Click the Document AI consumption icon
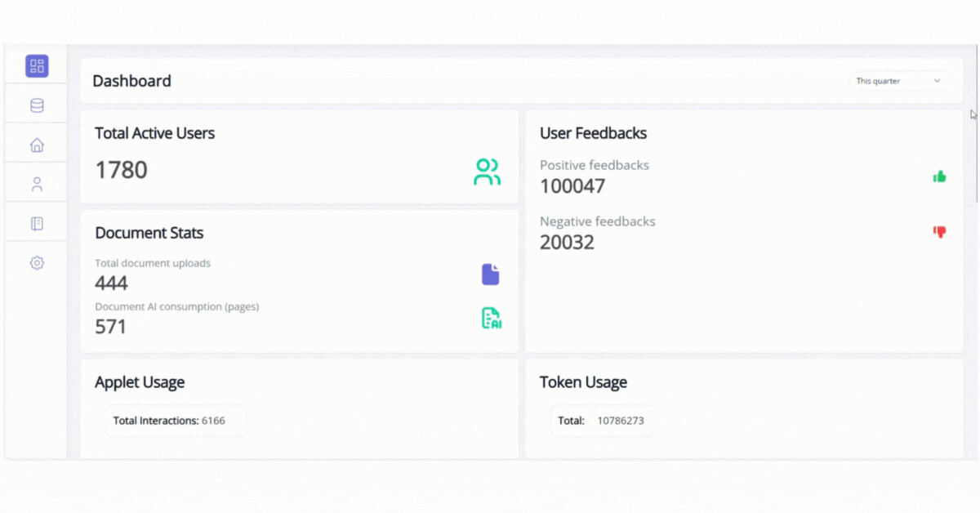Image resolution: width=980 pixels, height=513 pixels. tap(491, 318)
